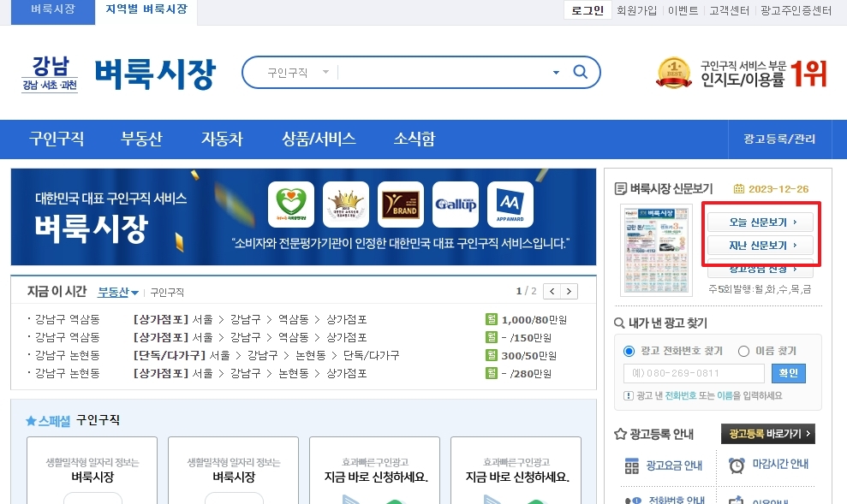
Task: Click the 로그인 link
Action: 588,10
